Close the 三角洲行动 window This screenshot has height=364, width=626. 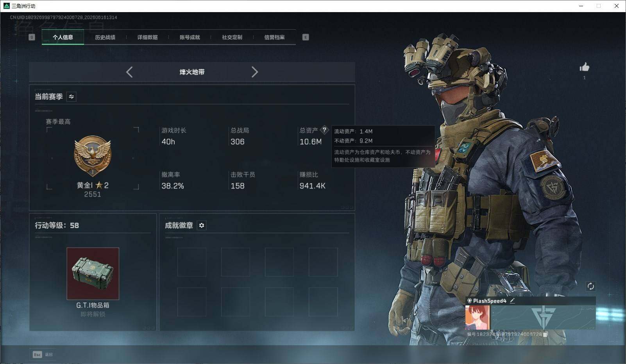tap(617, 6)
